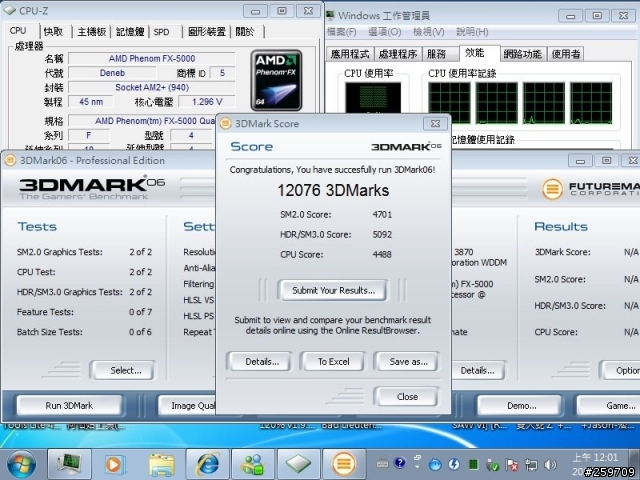Click the safely remove hardware tray icon
Viewport: 640px width, 480px height.
point(493,465)
